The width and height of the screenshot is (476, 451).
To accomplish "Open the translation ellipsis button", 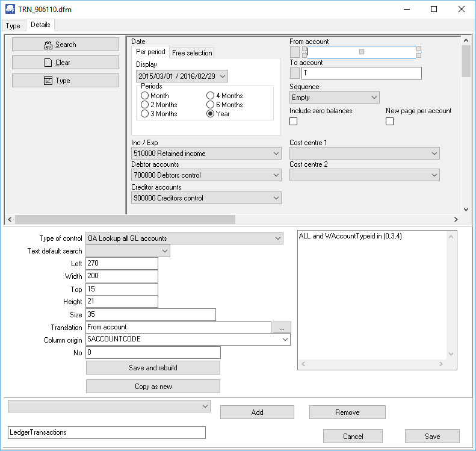I will 282,327.
